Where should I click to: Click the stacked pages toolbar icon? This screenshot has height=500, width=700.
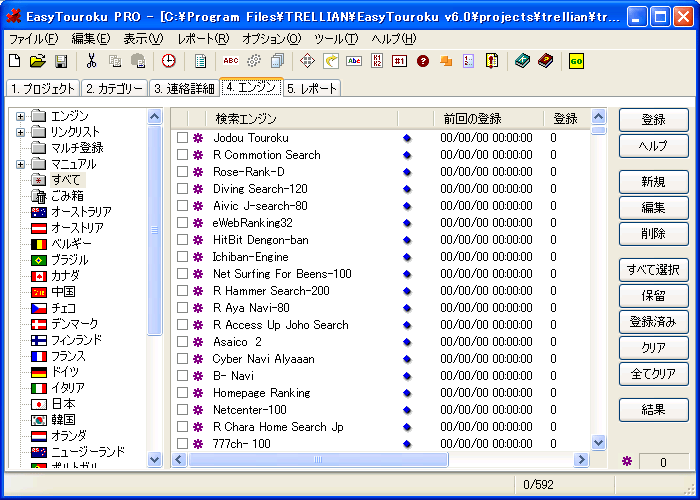click(x=277, y=61)
